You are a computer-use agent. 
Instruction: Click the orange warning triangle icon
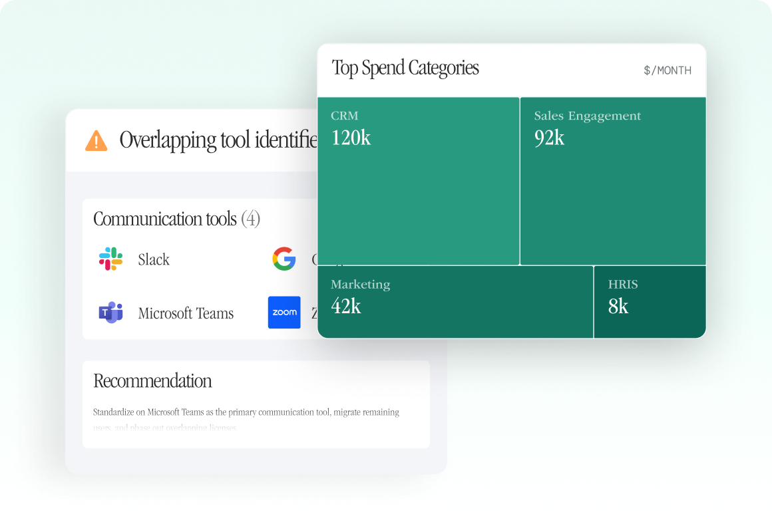96,140
